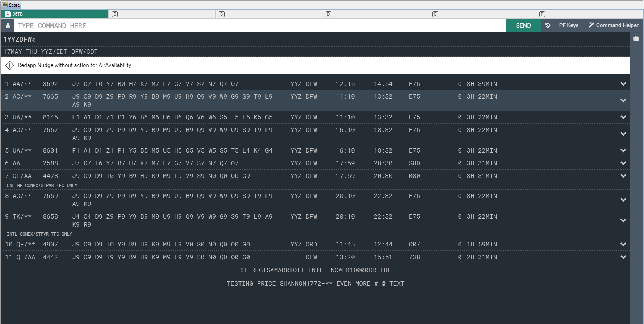Click 2H 31MIN duration on line 11
644x324 pixels.
482,257
